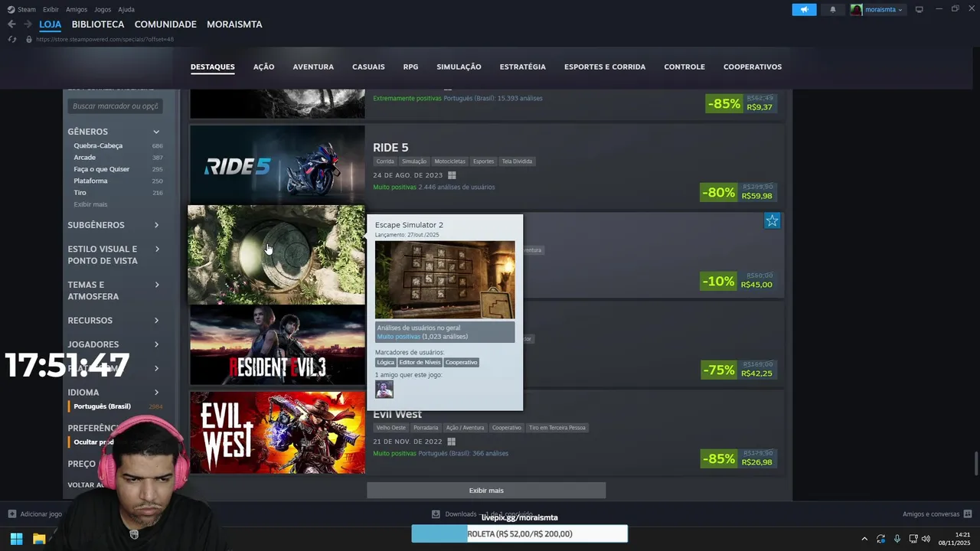
Task: Show more genres with Exibir mais in sidebar
Action: tap(90, 204)
